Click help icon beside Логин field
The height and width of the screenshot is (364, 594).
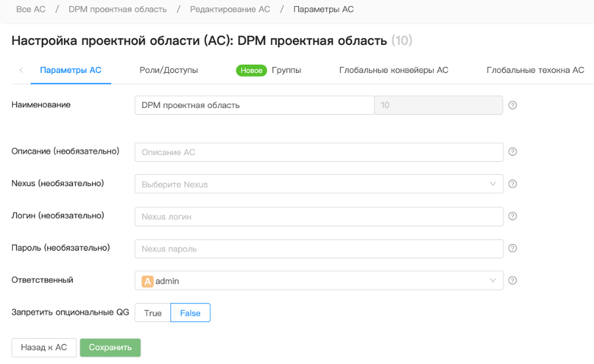(x=513, y=217)
